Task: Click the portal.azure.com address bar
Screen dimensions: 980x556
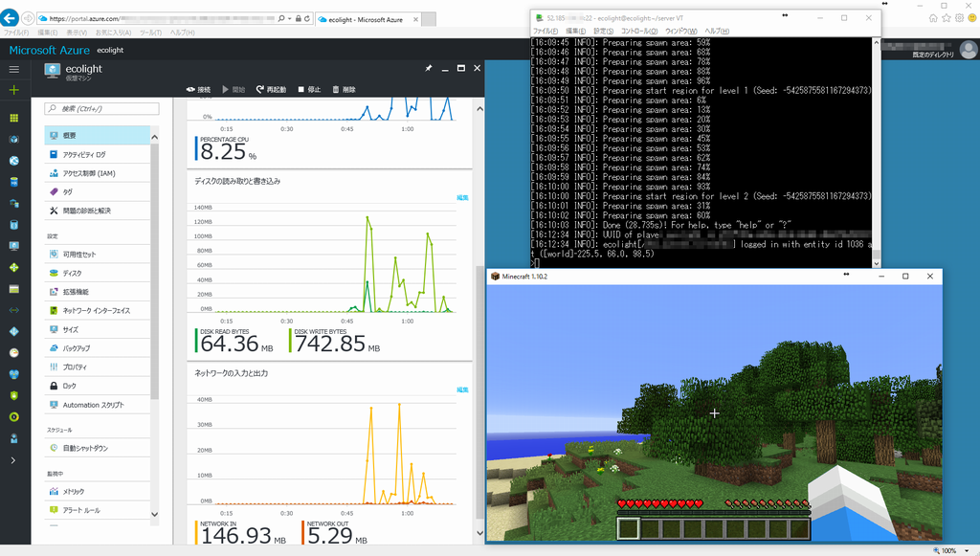Action: point(156,19)
